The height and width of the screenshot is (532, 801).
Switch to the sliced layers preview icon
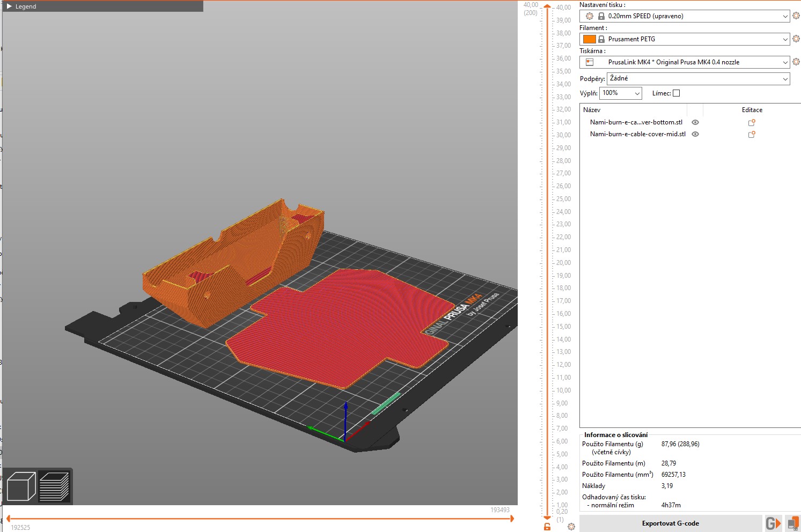pos(54,486)
